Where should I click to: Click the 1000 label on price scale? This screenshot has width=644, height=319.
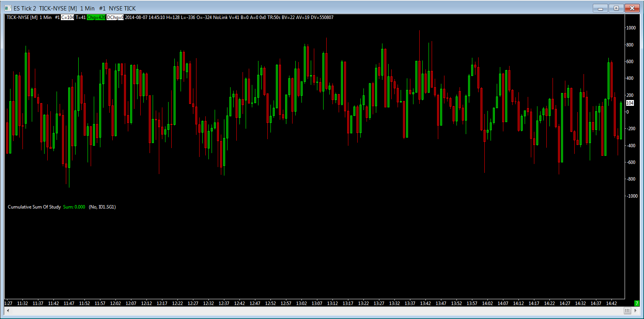click(631, 28)
